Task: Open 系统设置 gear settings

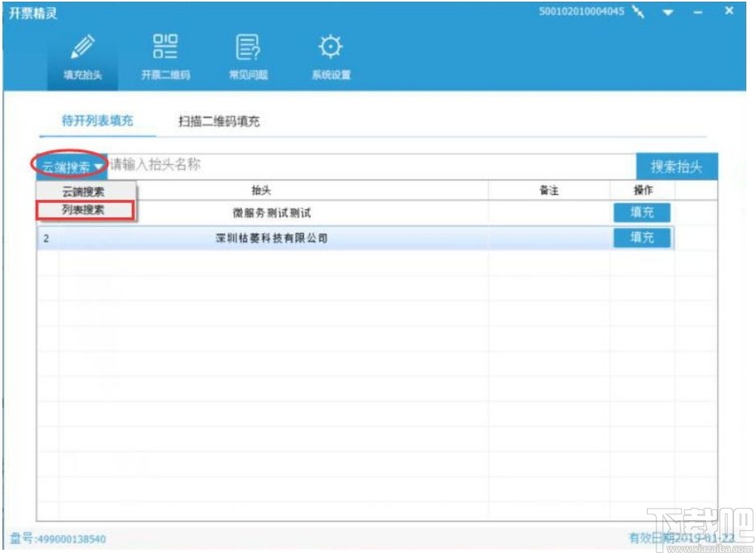Action: click(331, 57)
